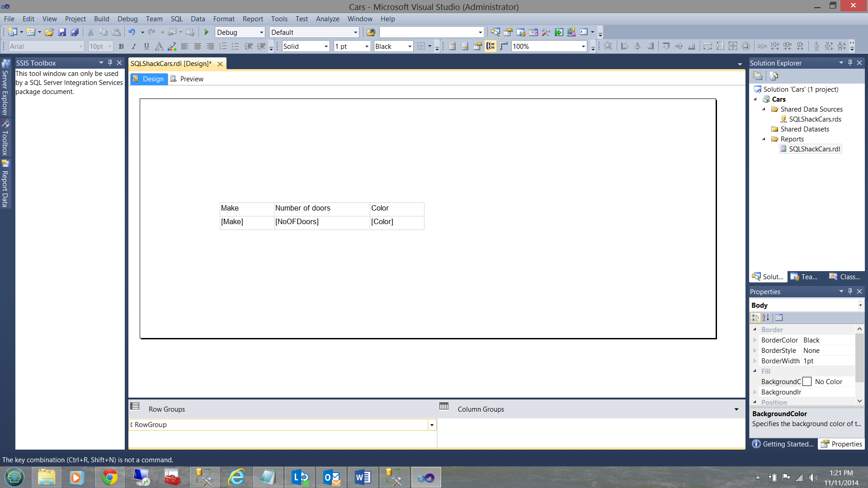Image resolution: width=868 pixels, height=488 pixels.
Task: Toggle Bold formatting
Action: 121,46
